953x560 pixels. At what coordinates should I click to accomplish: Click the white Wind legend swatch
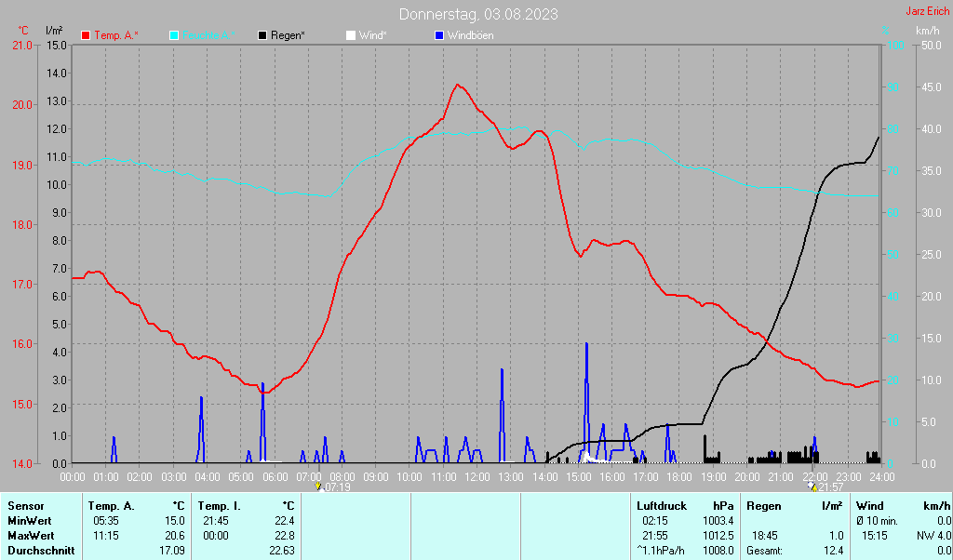click(x=351, y=35)
